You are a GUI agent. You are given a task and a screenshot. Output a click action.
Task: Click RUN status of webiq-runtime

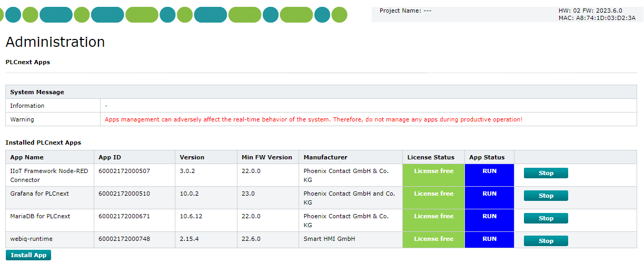pyautogui.click(x=489, y=240)
